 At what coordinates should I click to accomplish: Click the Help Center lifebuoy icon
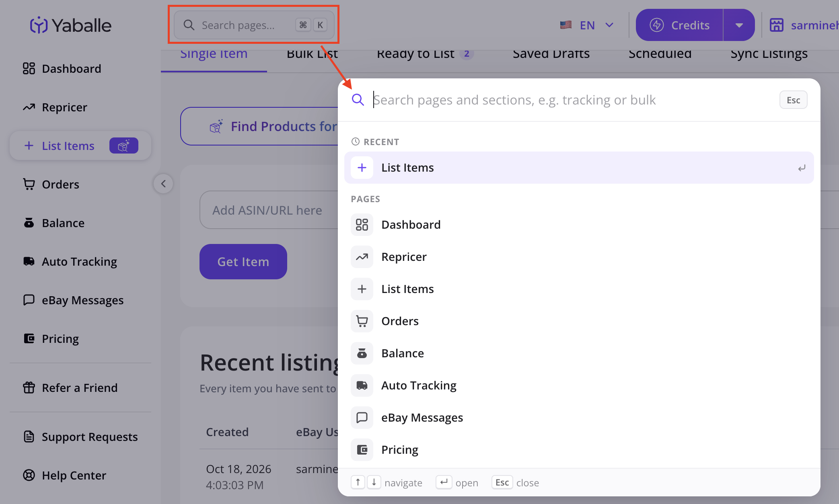(29, 475)
